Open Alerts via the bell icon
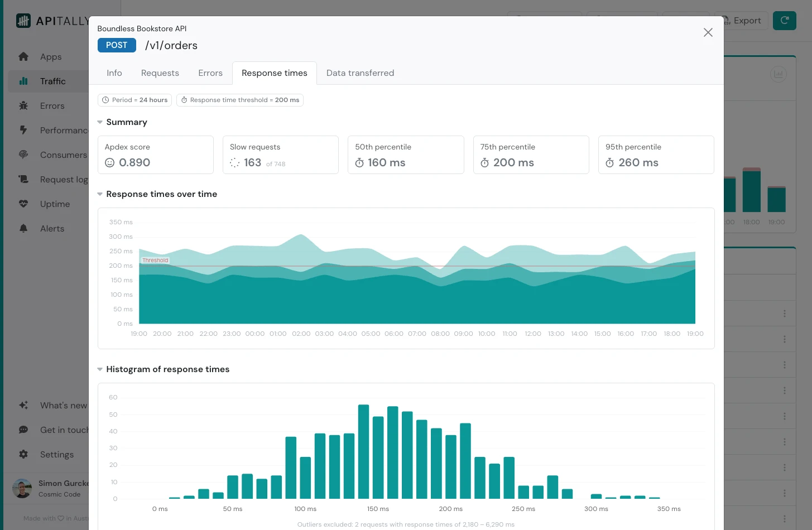812x530 pixels. (23, 229)
